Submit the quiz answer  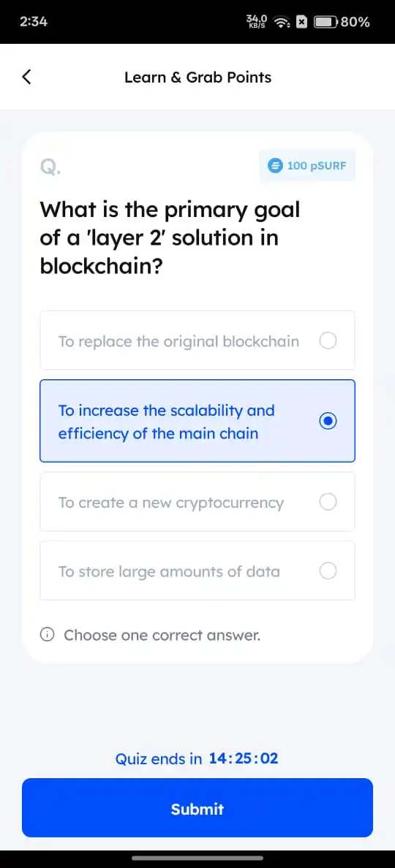point(197,808)
